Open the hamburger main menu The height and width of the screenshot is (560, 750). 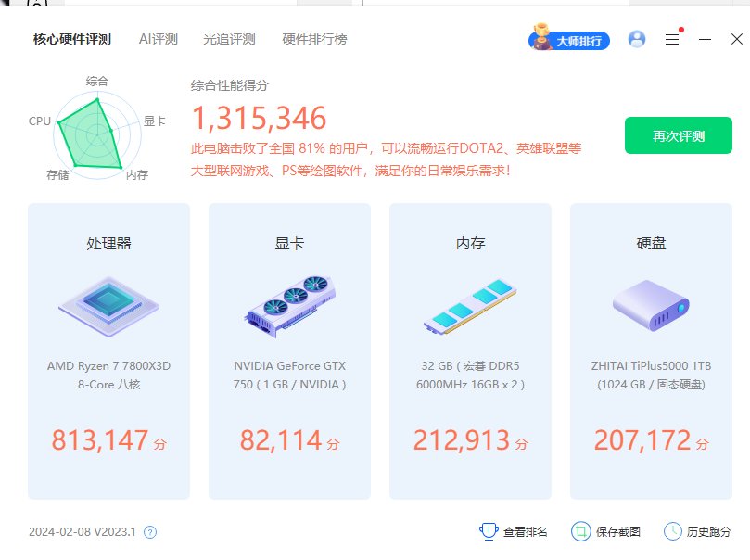[x=672, y=39]
